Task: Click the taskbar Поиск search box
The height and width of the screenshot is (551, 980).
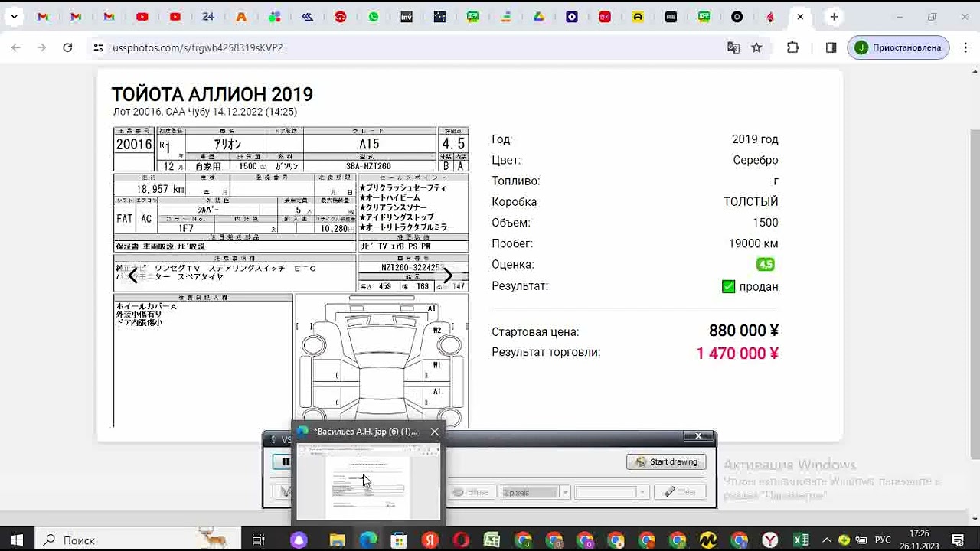Action: click(138, 540)
